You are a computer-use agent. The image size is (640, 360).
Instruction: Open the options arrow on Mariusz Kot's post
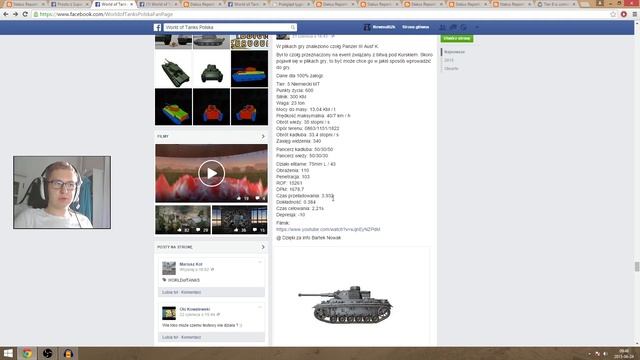point(260,262)
